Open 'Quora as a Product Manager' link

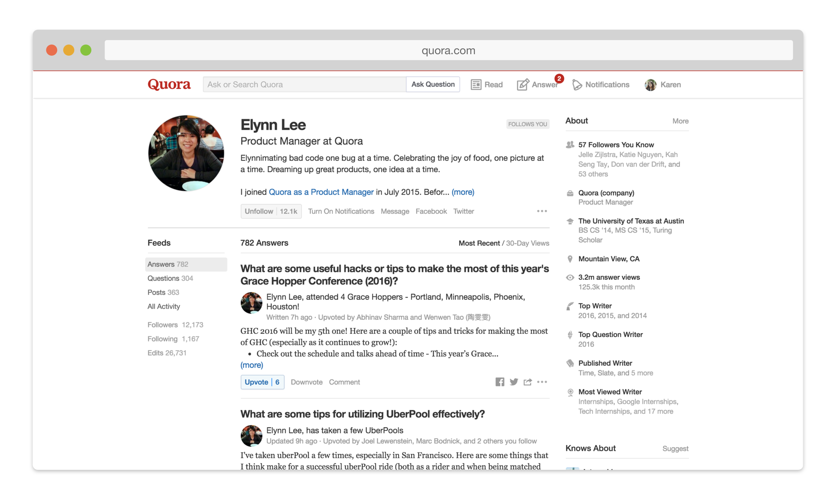coord(321,192)
